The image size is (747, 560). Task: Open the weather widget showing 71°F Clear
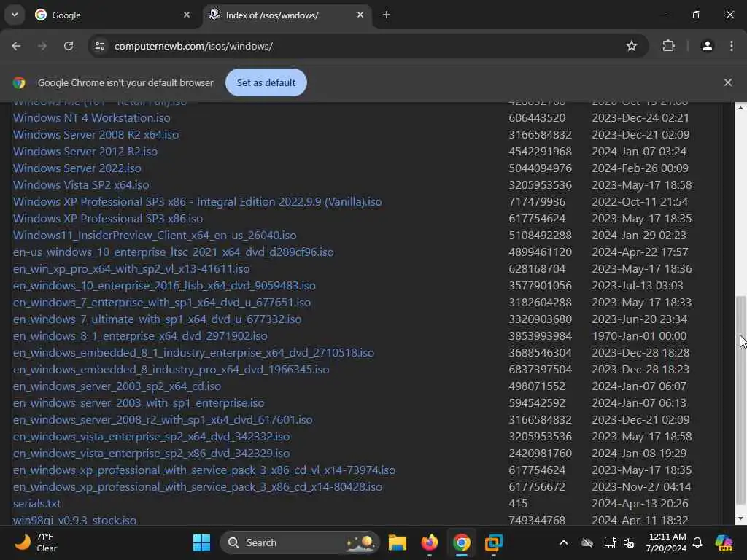[36, 542]
